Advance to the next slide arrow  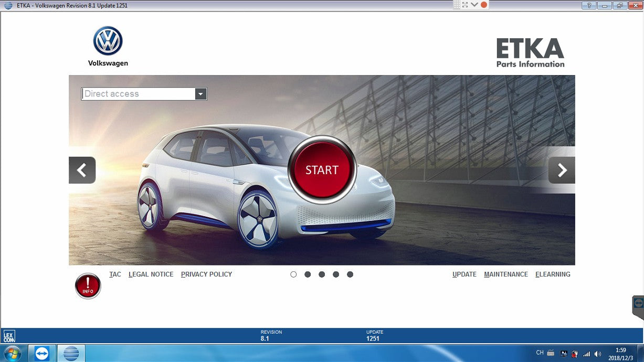pyautogui.click(x=562, y=170)
